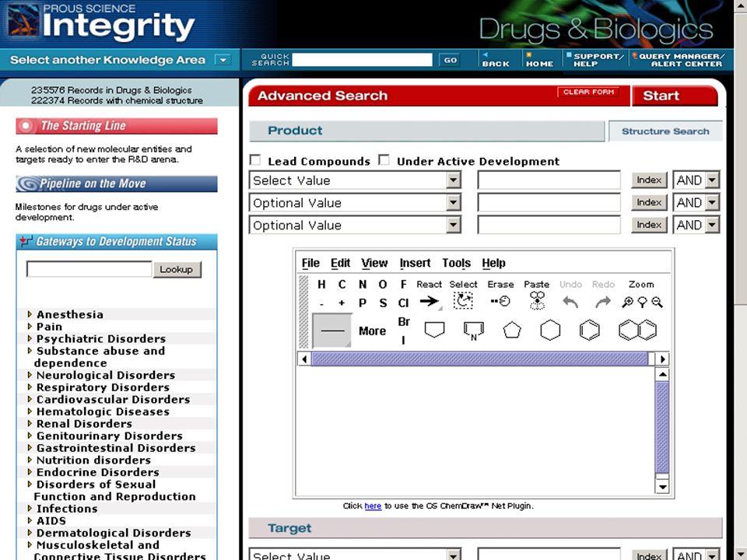The width and height of the screenshot is (747, 560).
Task: Click the BACK navigation link
Action: click(x=496, y=60)
